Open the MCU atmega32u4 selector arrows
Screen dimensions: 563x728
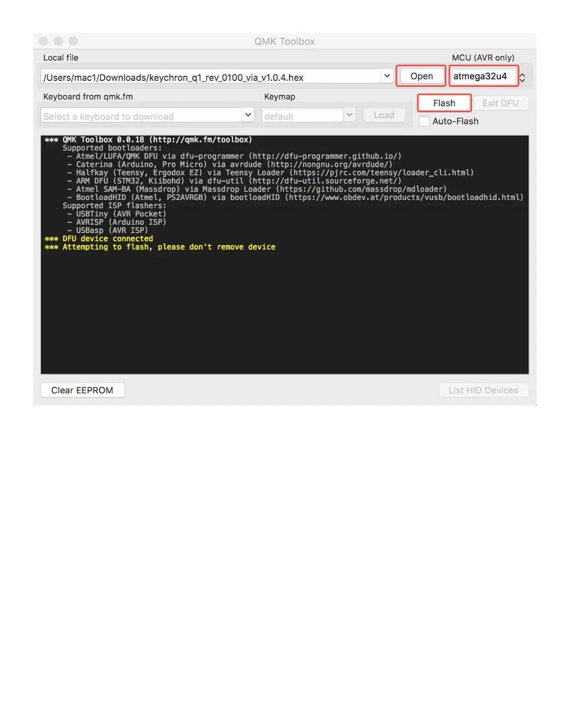[523, 78]
